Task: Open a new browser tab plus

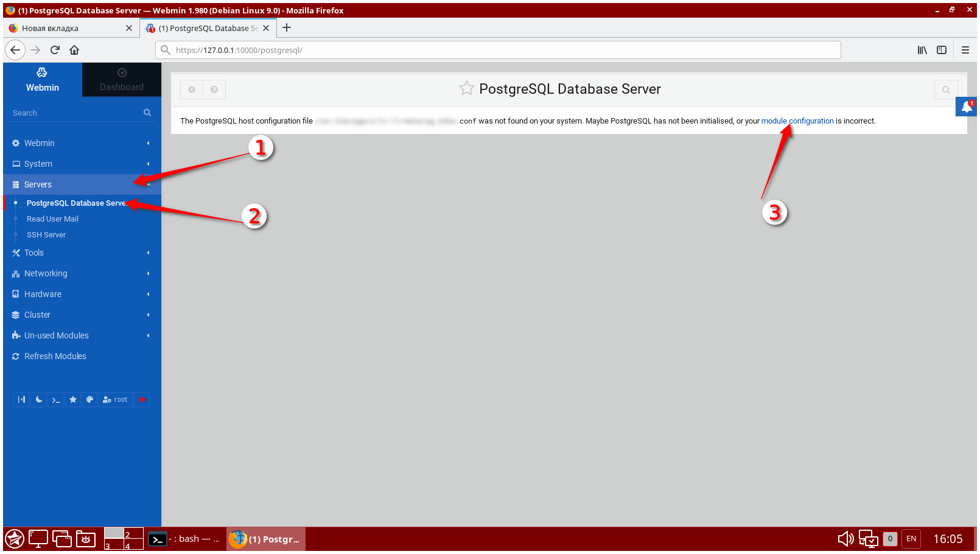Action: 287,27
